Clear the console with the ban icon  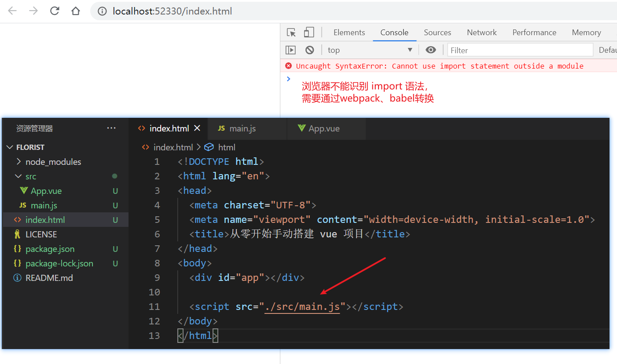click(310, 50)
